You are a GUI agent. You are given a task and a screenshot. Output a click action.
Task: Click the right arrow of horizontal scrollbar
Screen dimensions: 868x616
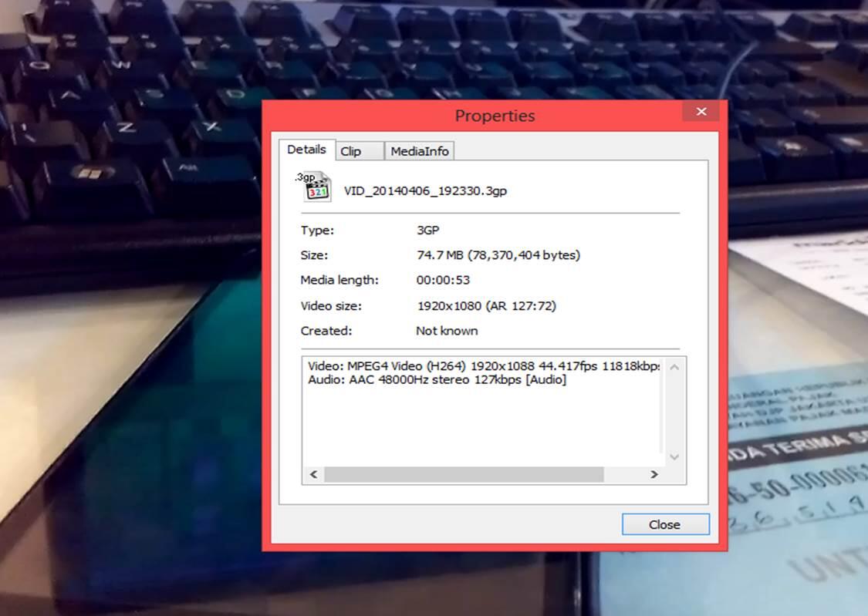point(654,475)
